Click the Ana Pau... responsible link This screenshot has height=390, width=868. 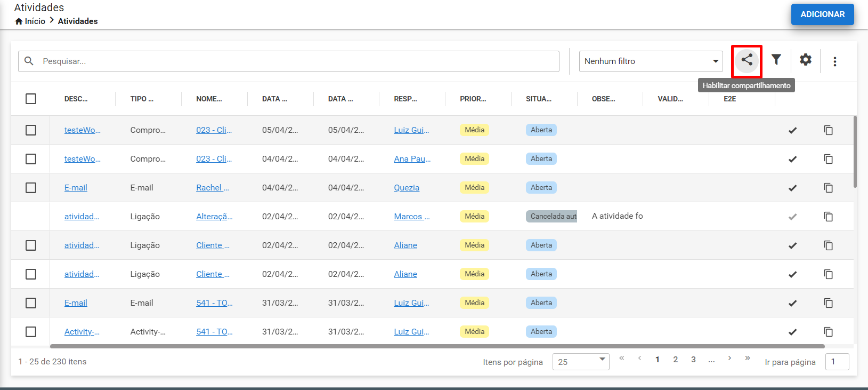(412, 159)
